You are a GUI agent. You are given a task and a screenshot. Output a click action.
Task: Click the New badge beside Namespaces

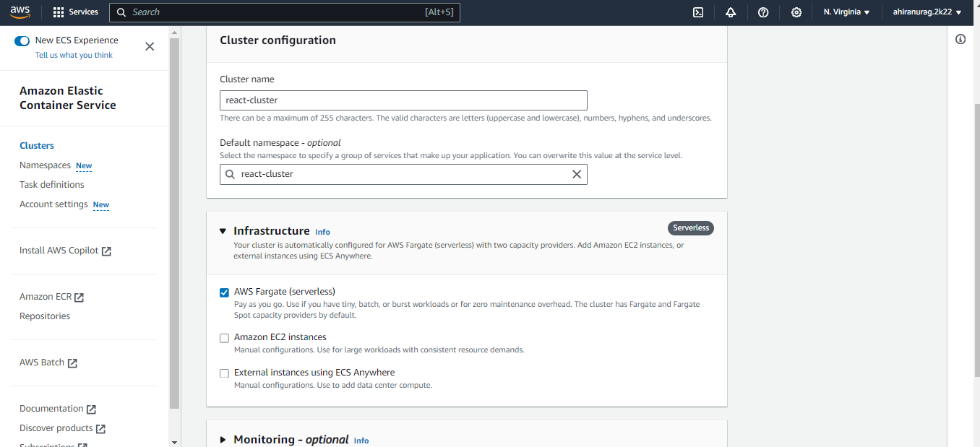84,166
